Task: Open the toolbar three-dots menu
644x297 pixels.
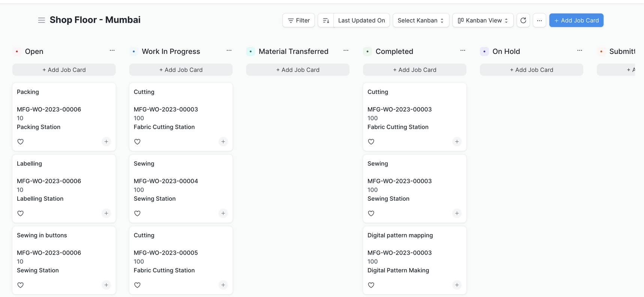Action: pos(539,20)
